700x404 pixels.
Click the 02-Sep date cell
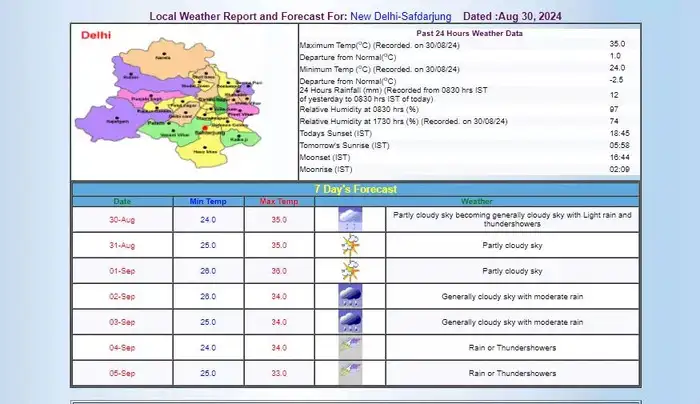point(121,296)
